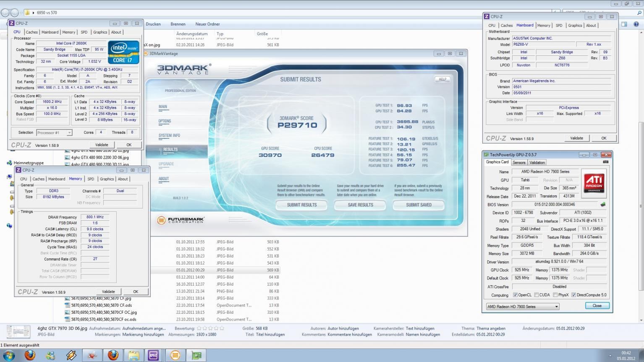Click OK in CPU-Z memory window
This screenshot has height=362, width=644.
coord(135,292)
